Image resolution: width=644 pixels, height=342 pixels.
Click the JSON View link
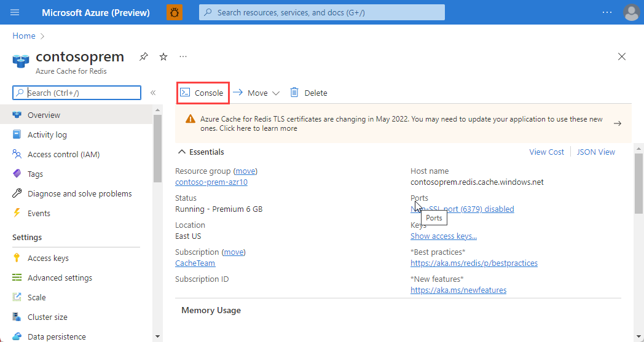(x=595, y=152)
